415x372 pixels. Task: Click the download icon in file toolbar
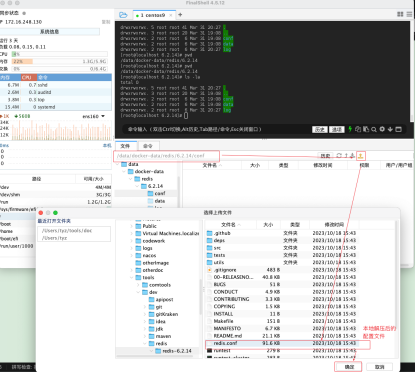(352, 156)
